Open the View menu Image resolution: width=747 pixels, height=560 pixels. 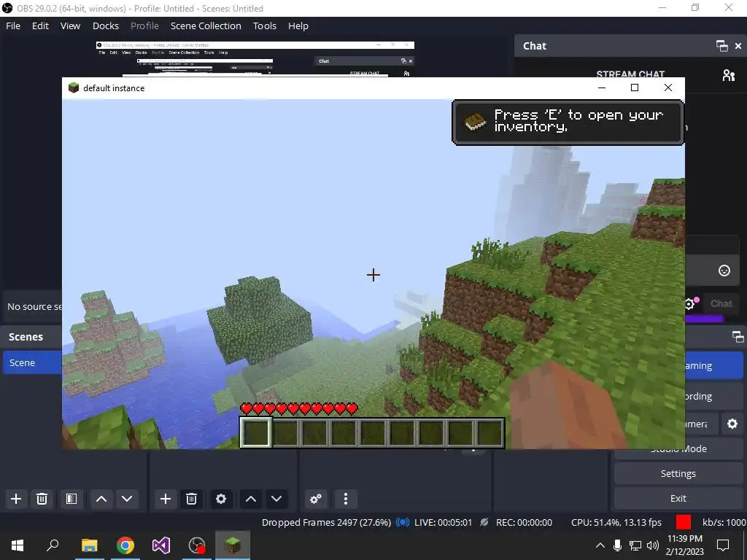pos(70,26)
